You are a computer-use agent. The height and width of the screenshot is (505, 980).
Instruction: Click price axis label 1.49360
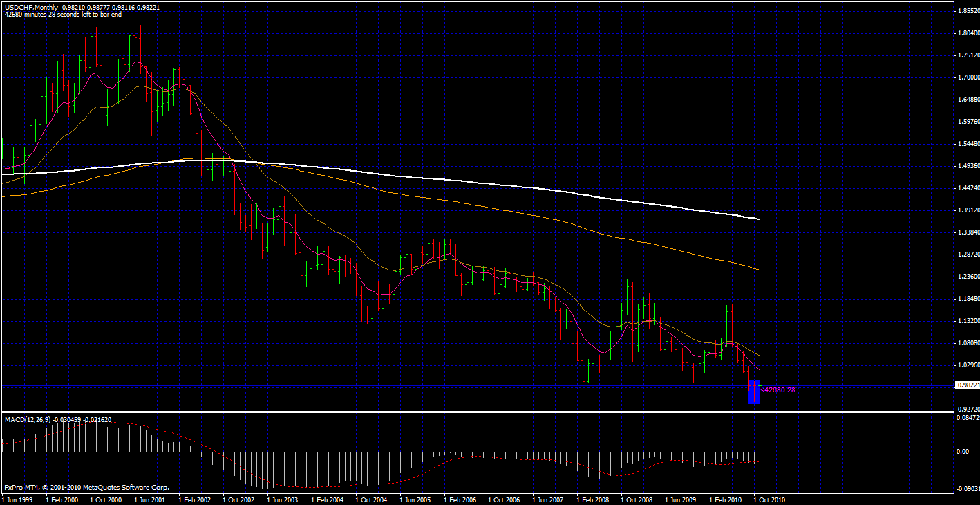tap(968, 166)
